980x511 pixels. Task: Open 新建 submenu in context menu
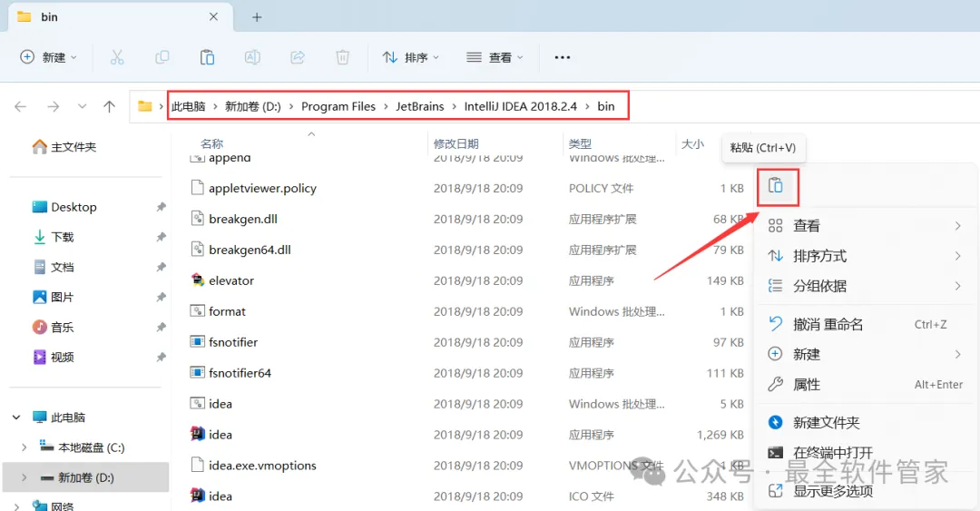(x=865, y=354)
